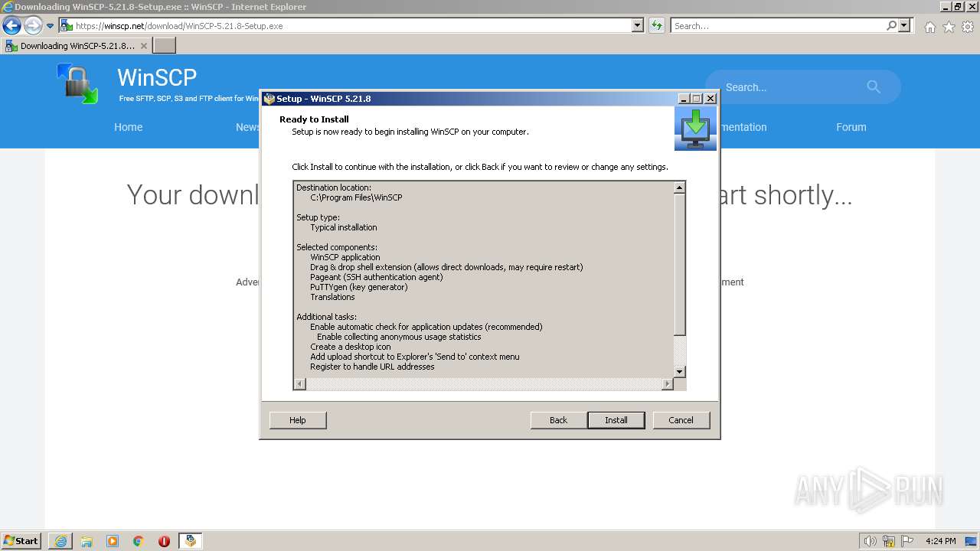The image size is (980, 551).
Task: Click the WinSCP site Search field
Action: tap(789, 87)
